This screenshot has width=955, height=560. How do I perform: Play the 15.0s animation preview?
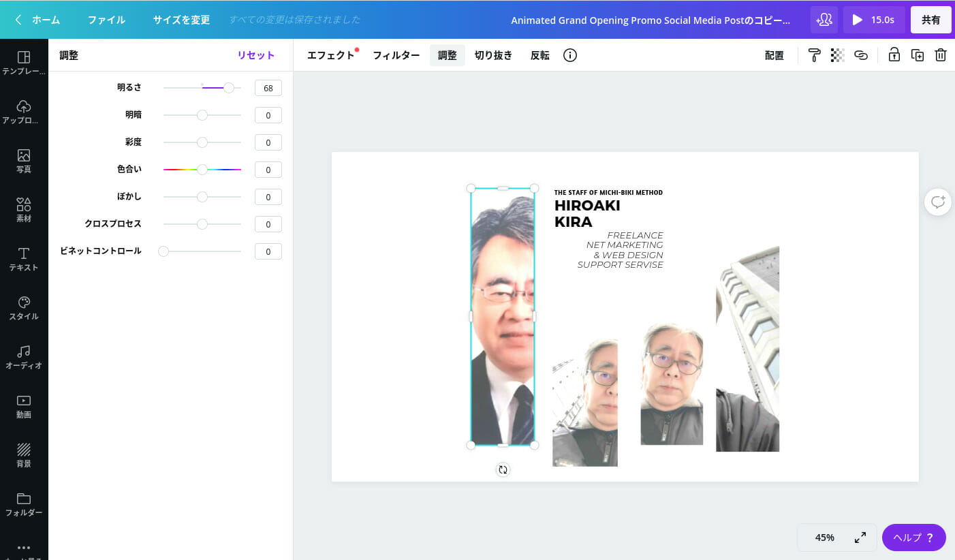874,20
